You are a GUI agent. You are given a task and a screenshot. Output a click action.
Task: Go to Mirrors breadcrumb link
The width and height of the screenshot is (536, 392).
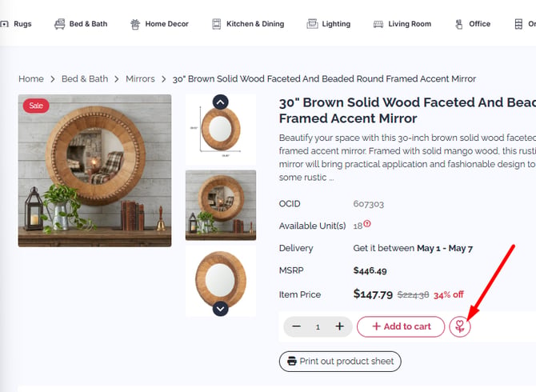[140, 79]
